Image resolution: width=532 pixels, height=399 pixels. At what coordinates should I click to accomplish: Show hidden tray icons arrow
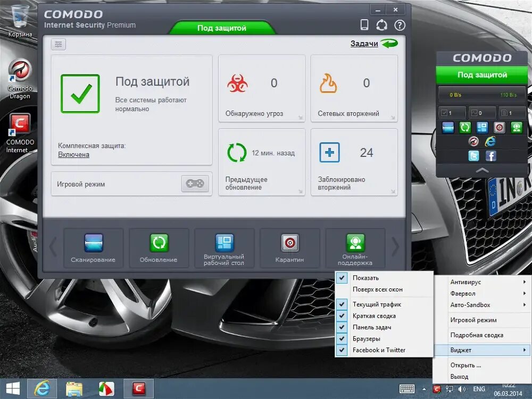pyautogui.click(x=424, y=389)
